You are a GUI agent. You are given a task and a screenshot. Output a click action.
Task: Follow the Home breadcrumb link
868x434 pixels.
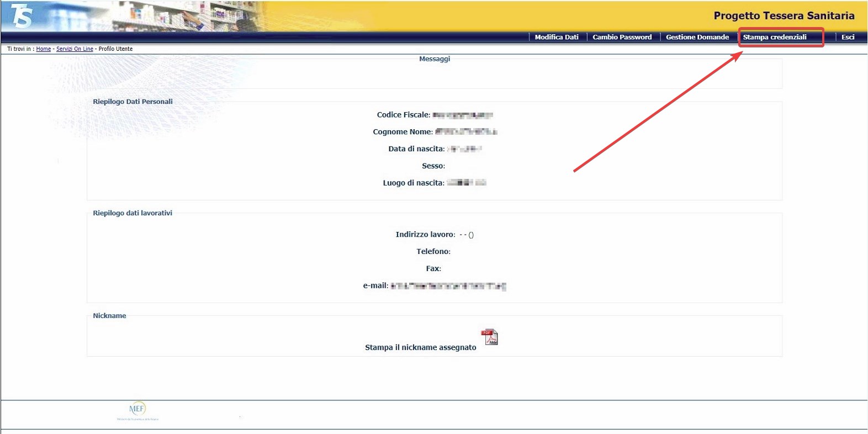[44, 49]
